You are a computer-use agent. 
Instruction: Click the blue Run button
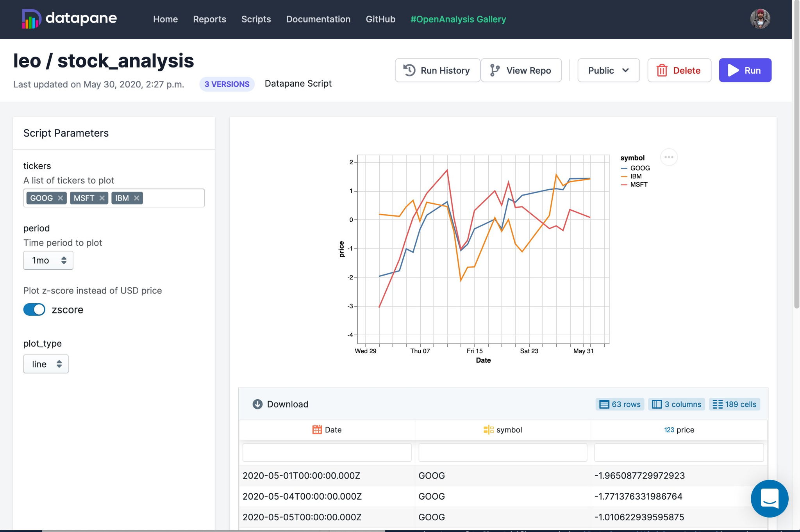coord(745,70)
